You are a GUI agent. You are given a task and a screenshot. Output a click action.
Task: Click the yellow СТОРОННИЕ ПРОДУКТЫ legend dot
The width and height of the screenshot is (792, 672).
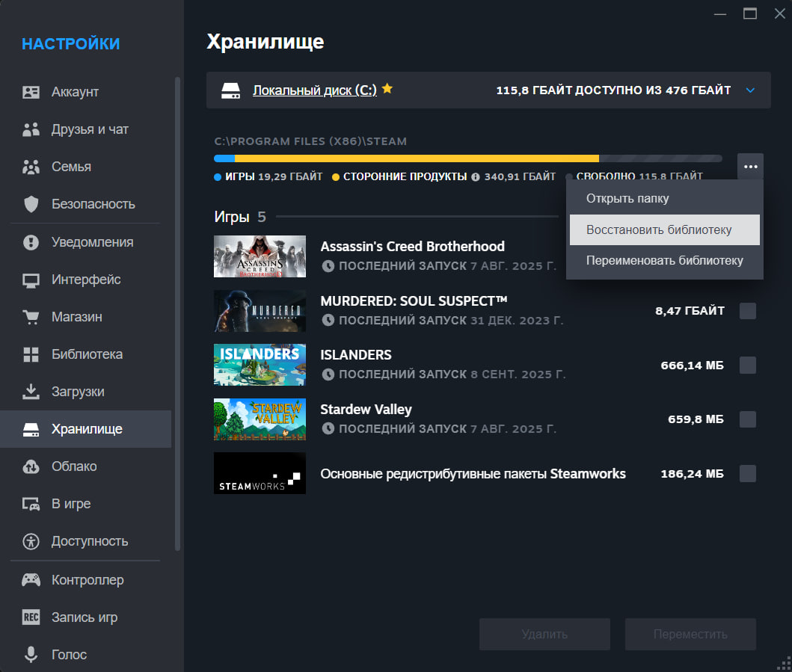(x=335, y=177)
